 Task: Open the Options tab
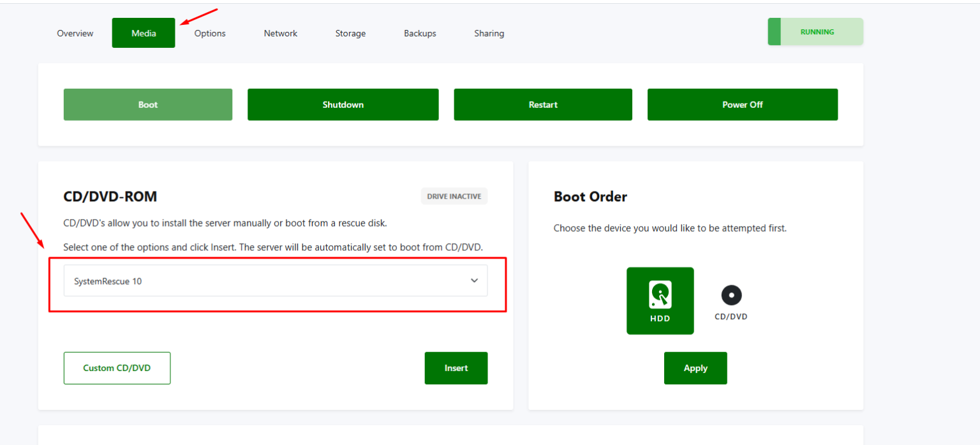coord(210,33)
